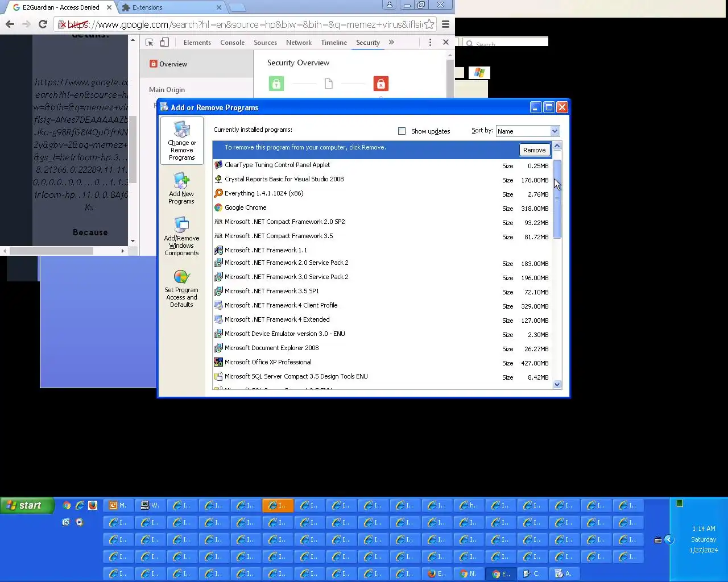Expand more DevTools tabs with the chevron

click(391, 42)
